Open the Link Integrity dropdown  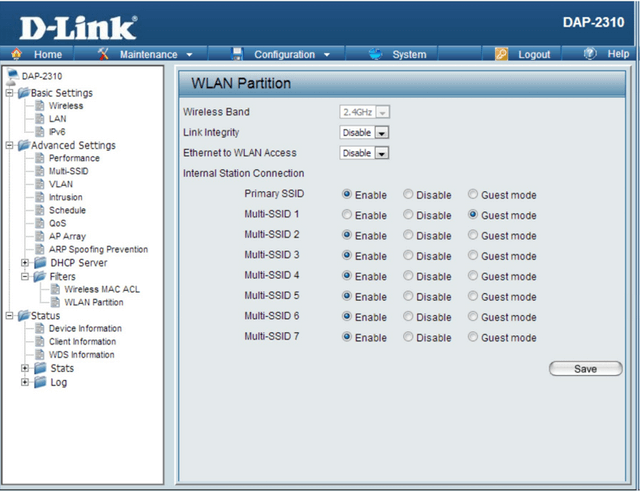[364, 132]
